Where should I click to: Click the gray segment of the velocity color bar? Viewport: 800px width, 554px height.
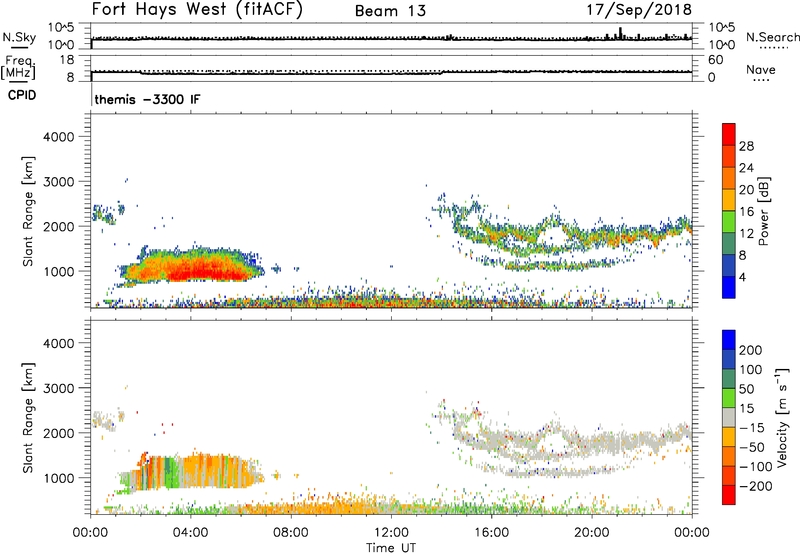[x=729, y=417]
